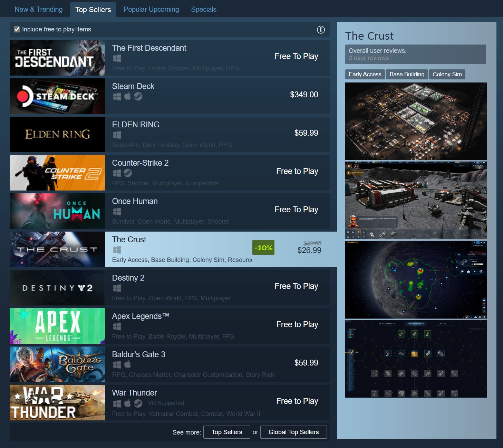Screen dimensions: 503x448
Task: Click the Apple icon under Baldur's Gate 3
Action: coord(127,364)
